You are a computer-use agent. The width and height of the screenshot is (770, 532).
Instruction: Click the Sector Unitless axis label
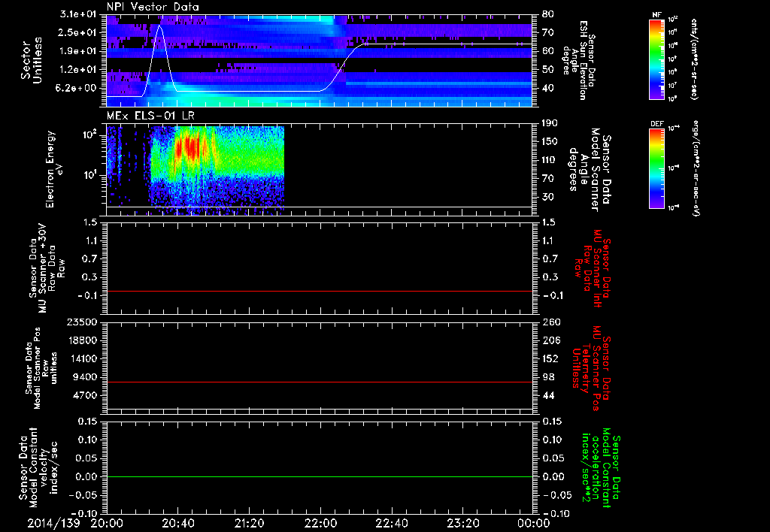(32, 60)
